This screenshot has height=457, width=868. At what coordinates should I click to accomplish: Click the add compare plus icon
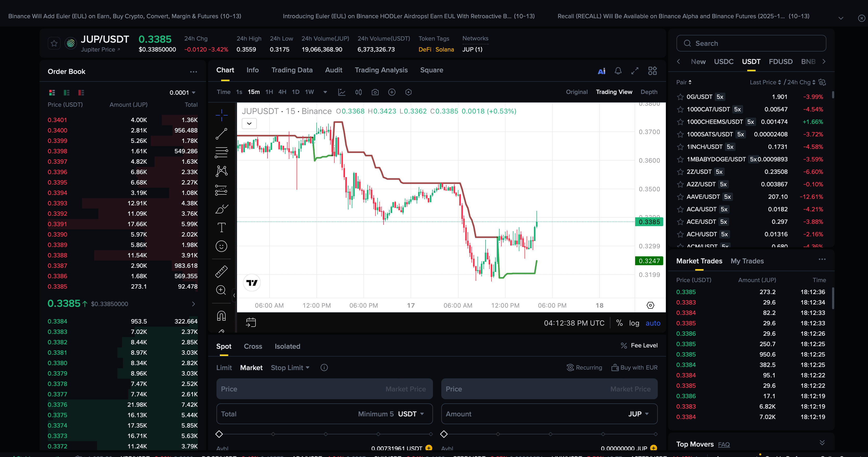392,92
